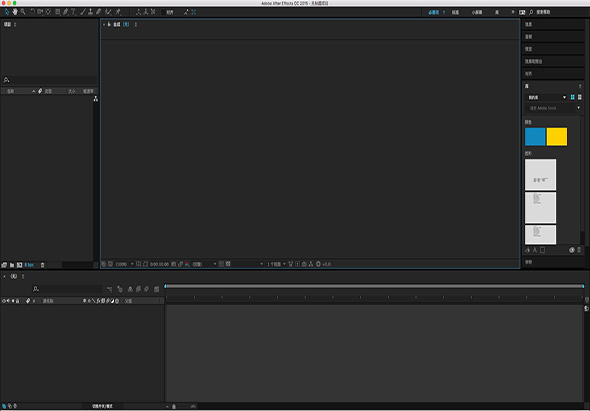Screen dimensions: 590x411
Task: Select the Hand tool
Action: pos(15,12)
